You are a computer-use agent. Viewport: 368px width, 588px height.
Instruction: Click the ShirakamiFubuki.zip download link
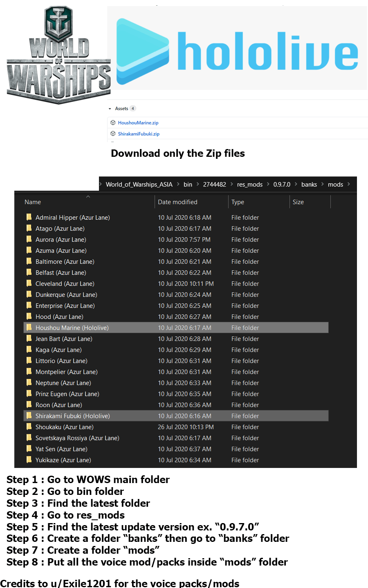click(x=139, y=134)
